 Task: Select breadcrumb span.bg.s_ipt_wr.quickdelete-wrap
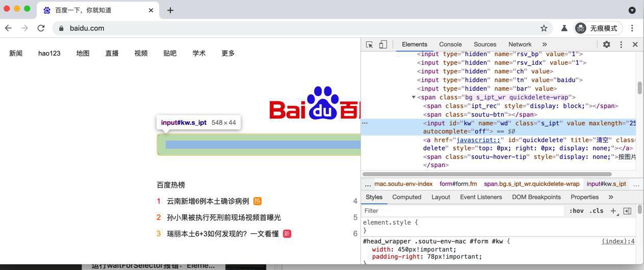[x=531, y=184]
